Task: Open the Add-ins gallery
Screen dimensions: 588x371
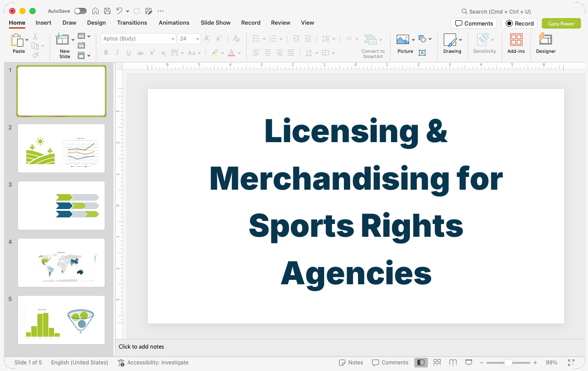Action: 516,44
